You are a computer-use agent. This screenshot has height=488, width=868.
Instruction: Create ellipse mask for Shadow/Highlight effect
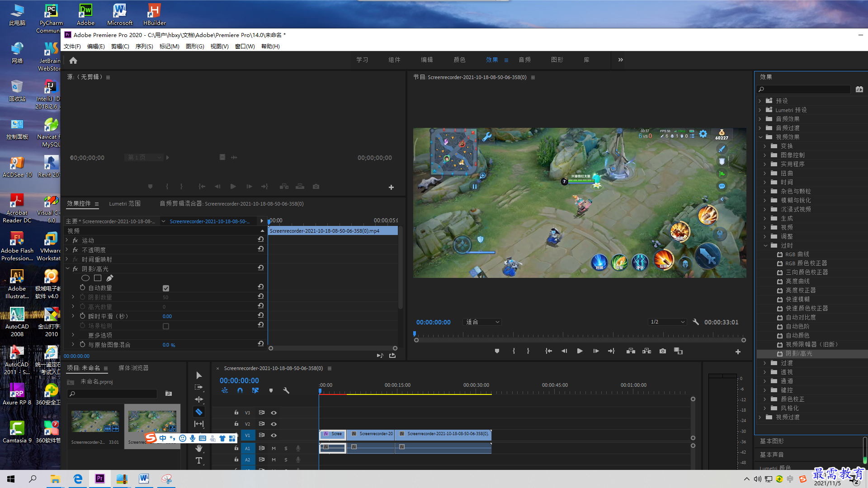click(85, 278)
